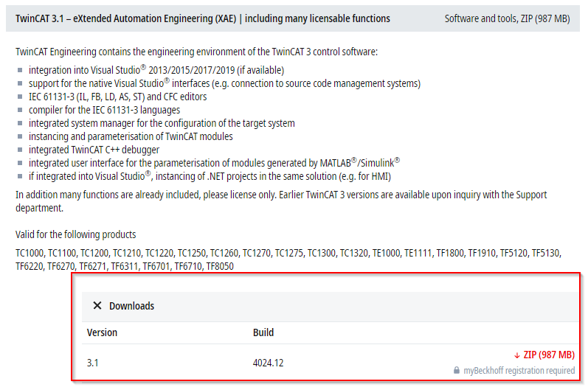Click product code TF6220
Viewport: 588px width, 387px height.
[30, 266]
